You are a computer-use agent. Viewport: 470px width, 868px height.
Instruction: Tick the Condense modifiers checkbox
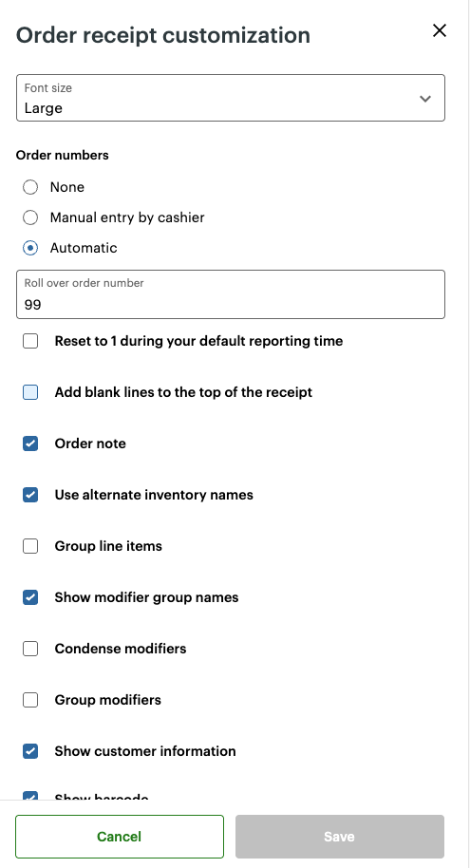[x=30, y=649]
